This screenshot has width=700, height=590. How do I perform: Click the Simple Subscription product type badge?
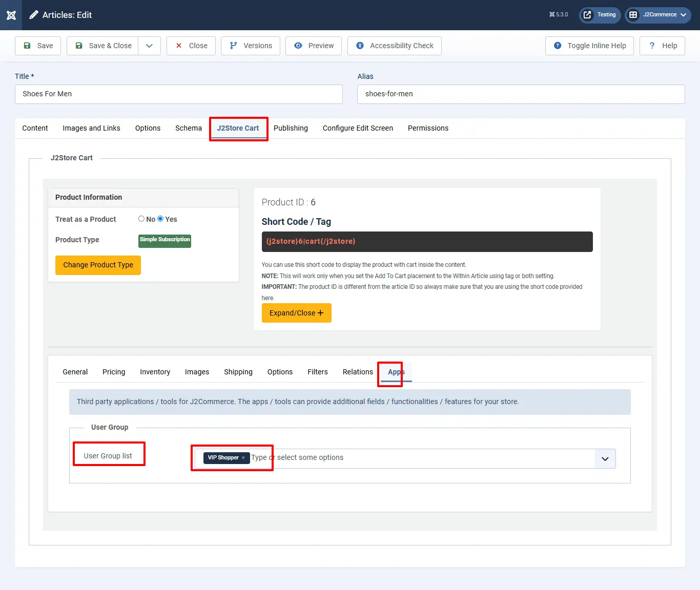[x=164, y=241]
